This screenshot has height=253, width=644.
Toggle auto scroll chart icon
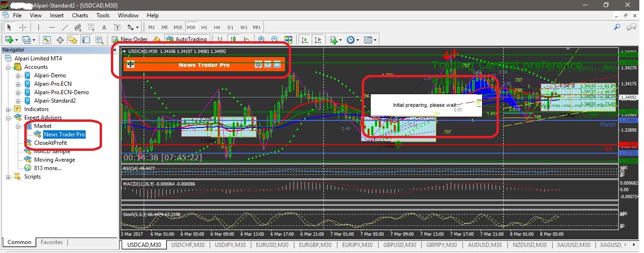point(305,40)
